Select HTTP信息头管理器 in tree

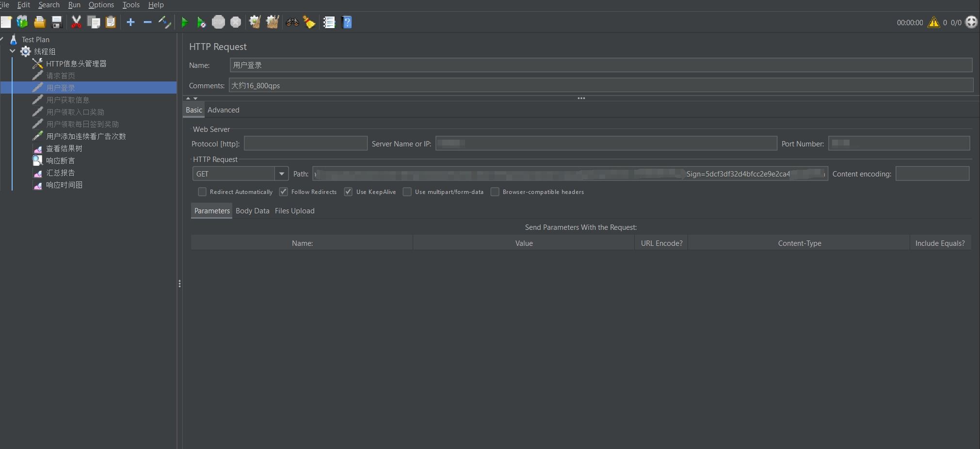pyautogui.click(x=76, y=64)
